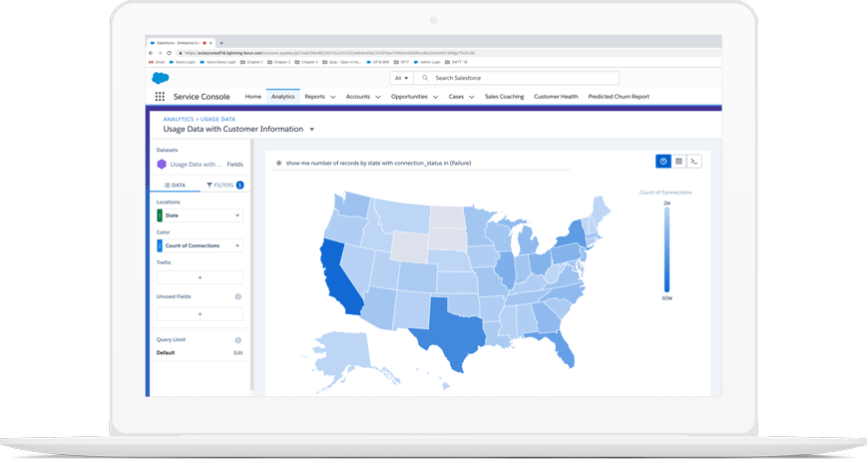Open the dataset Fields link
The width and height of the screenshot is (868, 463).
point(234,164)
